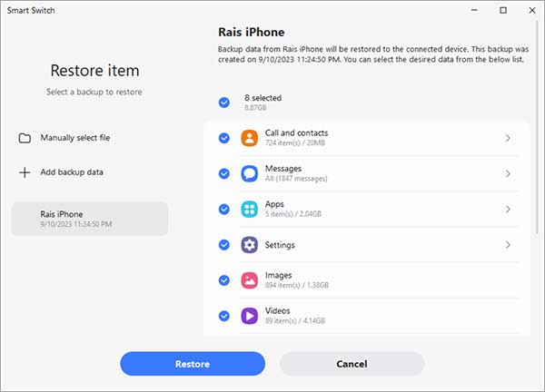Screen dimensions: 545x392
Task: Uncheck the Messages checkbox
Action: coord(224,173)
